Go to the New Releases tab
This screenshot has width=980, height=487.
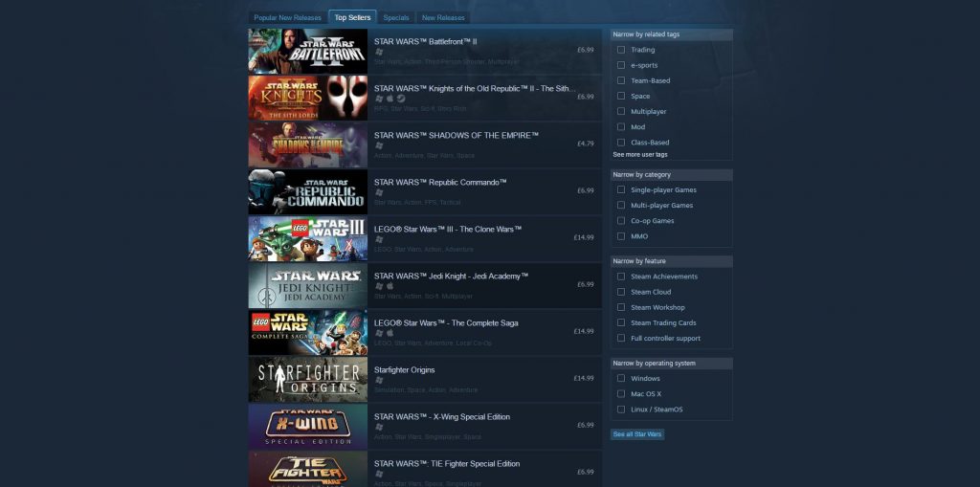point(443,17)
